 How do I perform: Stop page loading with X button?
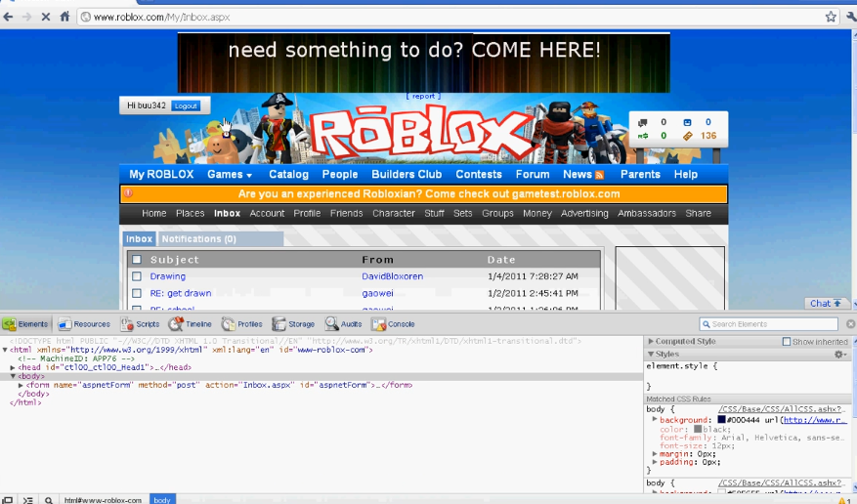pos(45,17)
